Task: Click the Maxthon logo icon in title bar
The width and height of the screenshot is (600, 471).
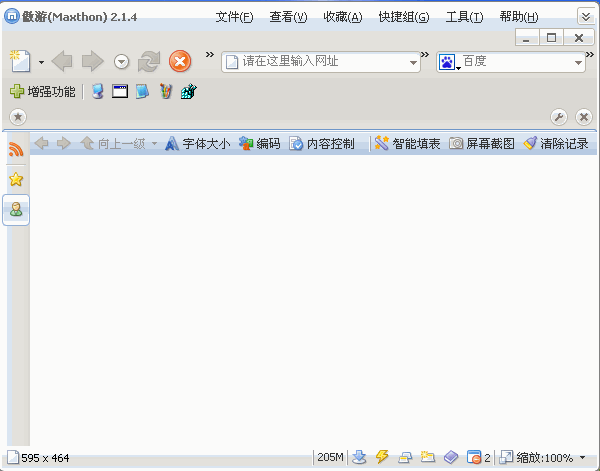Action: (12, 16)
